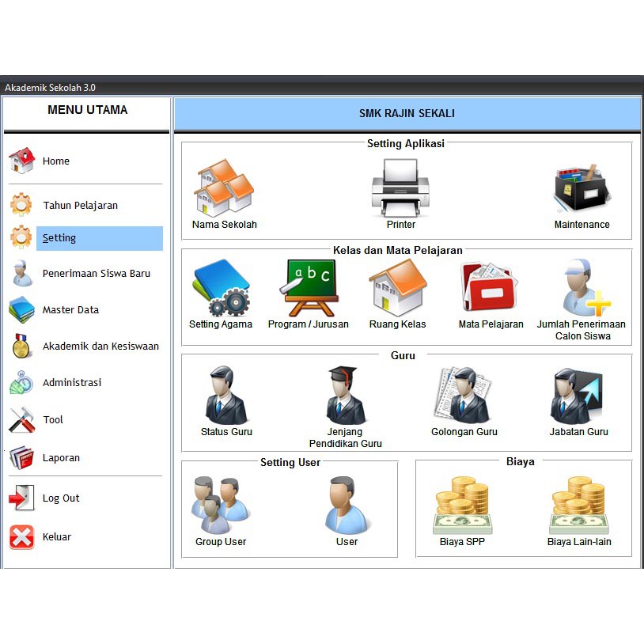
Task: Open Program / Jurusan chalkboard icon
Action: click(x=309, y=286)
